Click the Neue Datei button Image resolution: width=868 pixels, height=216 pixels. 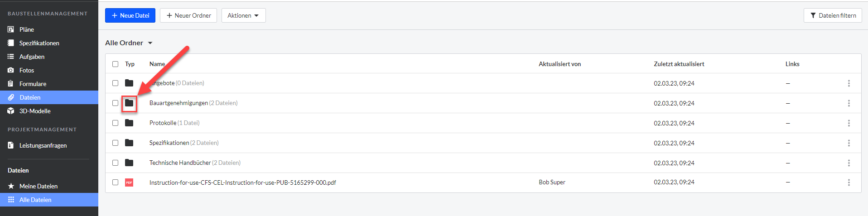pos(130,15)
